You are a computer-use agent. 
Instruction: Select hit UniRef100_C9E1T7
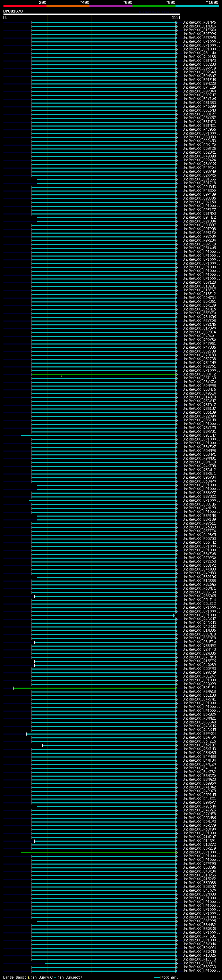click(199, 210)
